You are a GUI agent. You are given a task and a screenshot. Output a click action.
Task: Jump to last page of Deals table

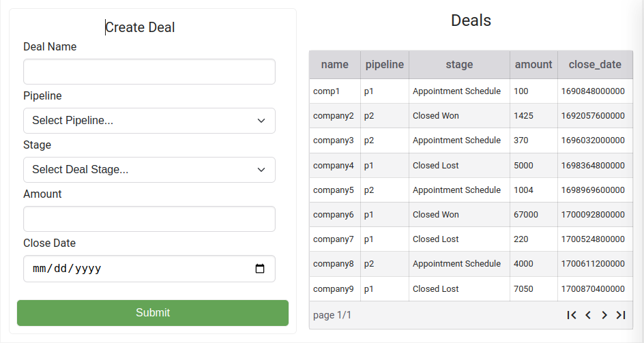coord(621,315)
